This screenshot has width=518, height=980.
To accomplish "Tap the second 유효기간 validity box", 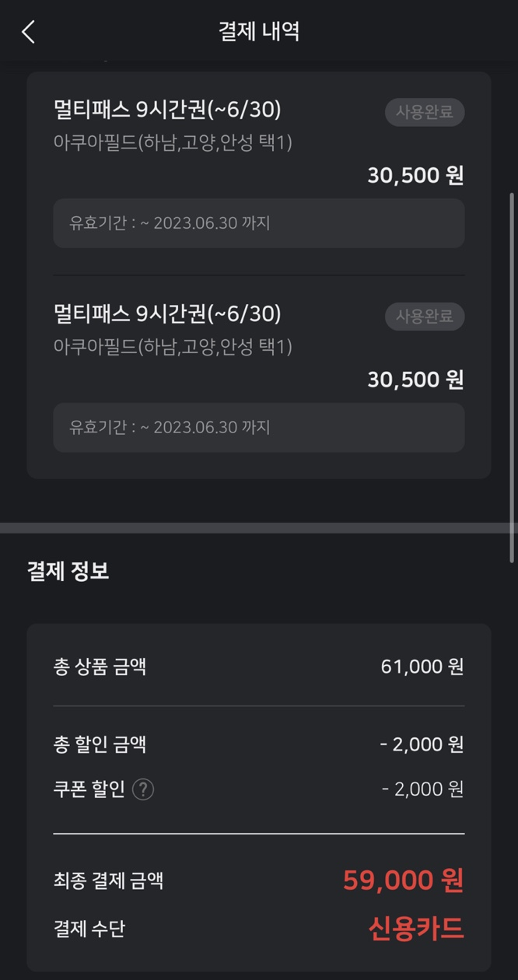I will [258, 427].
